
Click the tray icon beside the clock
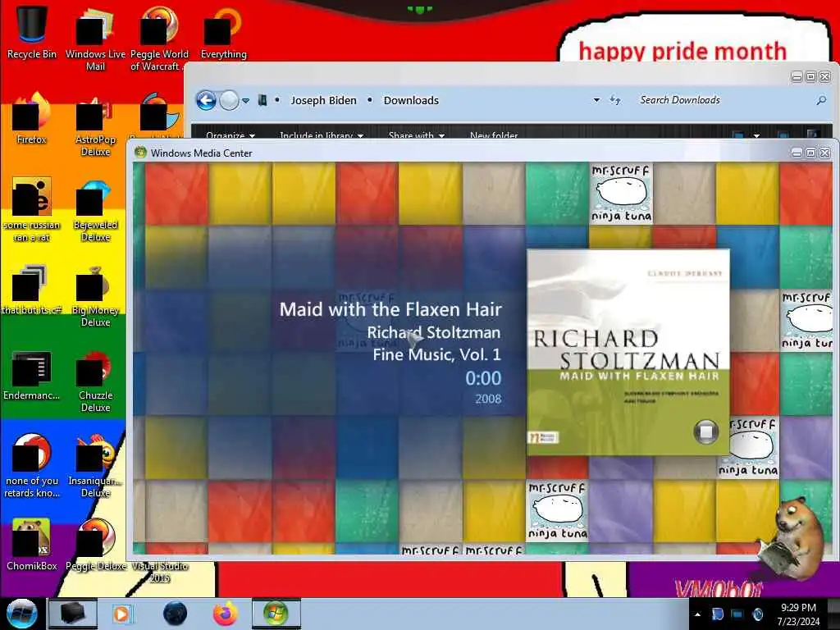point(757,614)
